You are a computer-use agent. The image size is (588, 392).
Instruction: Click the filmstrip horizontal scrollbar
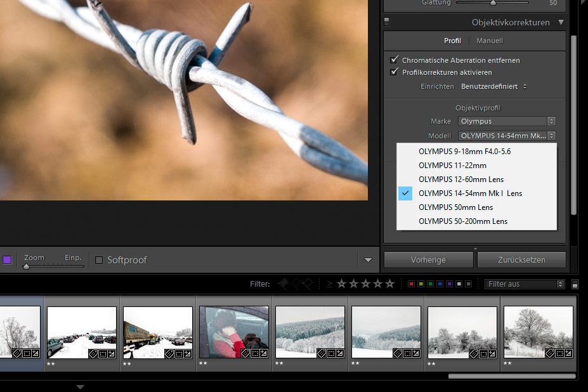pos(512,376)
